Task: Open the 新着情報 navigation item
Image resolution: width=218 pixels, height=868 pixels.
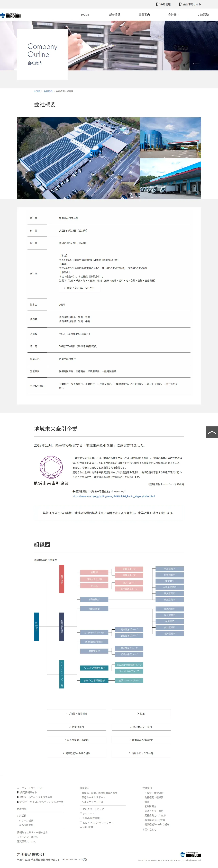Action: pos(115,15)
